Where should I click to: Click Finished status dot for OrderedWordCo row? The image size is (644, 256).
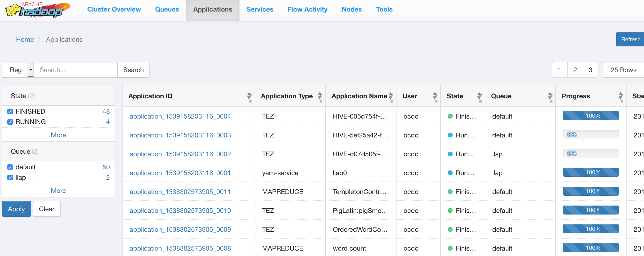pos(450,230)
